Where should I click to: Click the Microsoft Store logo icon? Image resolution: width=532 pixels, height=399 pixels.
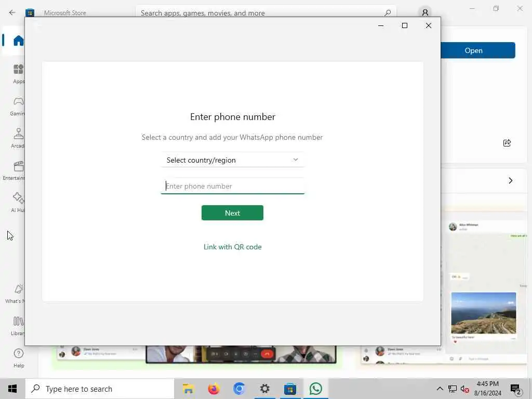coord(30,12)
